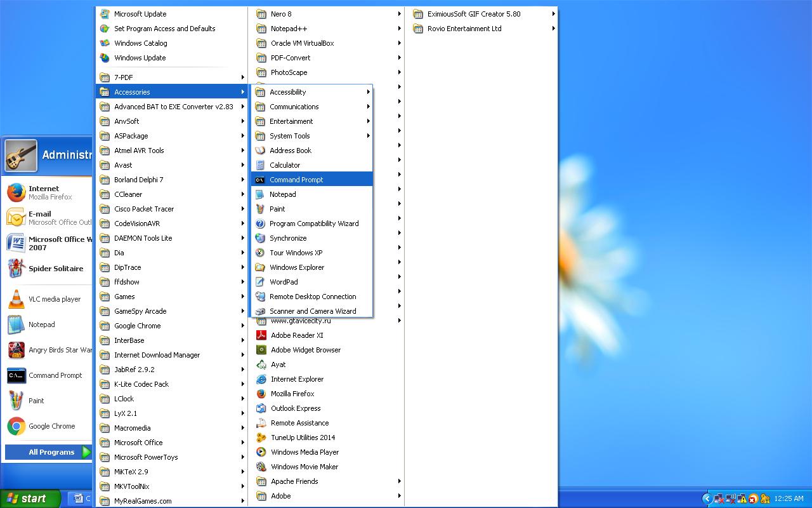
Task: Open the Cisco Packet Tracer group
Action: pos(171,209)
